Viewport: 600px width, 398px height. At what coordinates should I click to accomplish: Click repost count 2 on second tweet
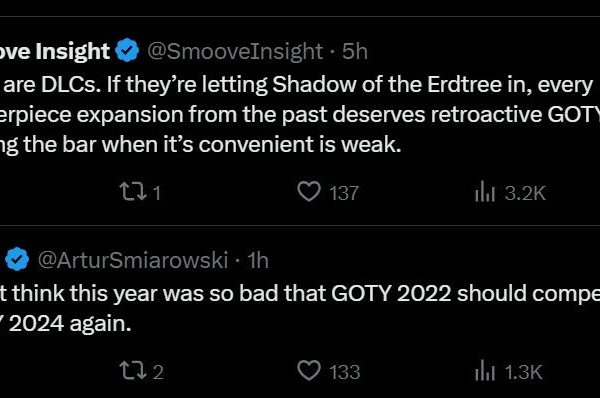click(x=158, y=372)
